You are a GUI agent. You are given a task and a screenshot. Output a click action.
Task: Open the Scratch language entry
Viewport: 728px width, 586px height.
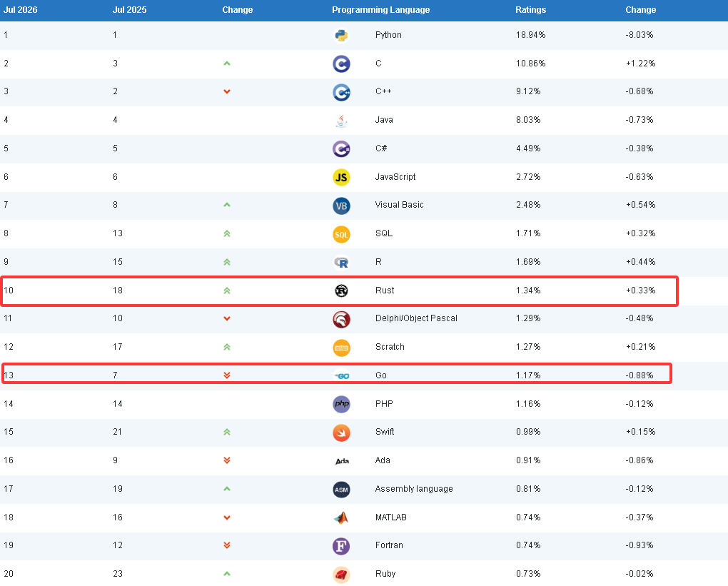point(390,347)
